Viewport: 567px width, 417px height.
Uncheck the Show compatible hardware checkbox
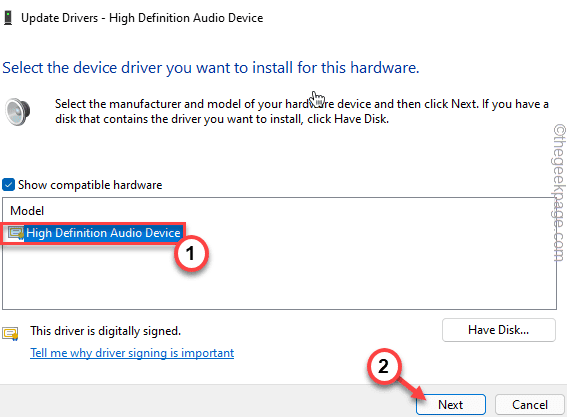coord(8,185)
